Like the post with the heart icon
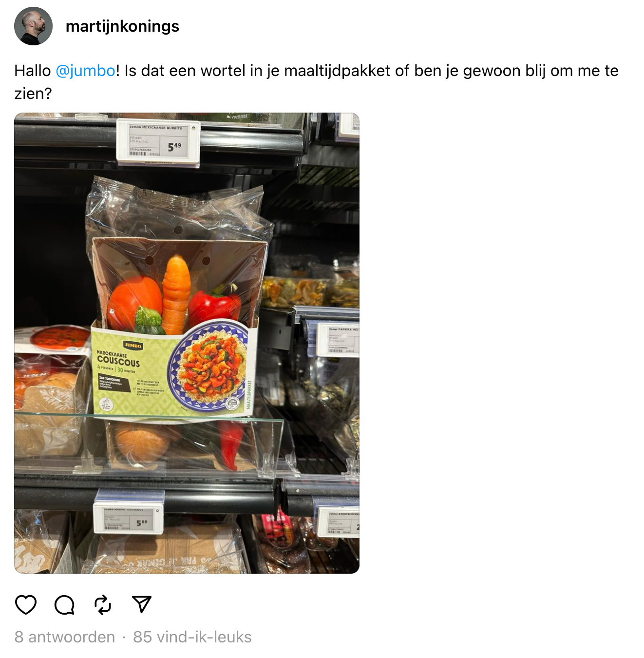The image size is (644, 658). click(26, 604)
